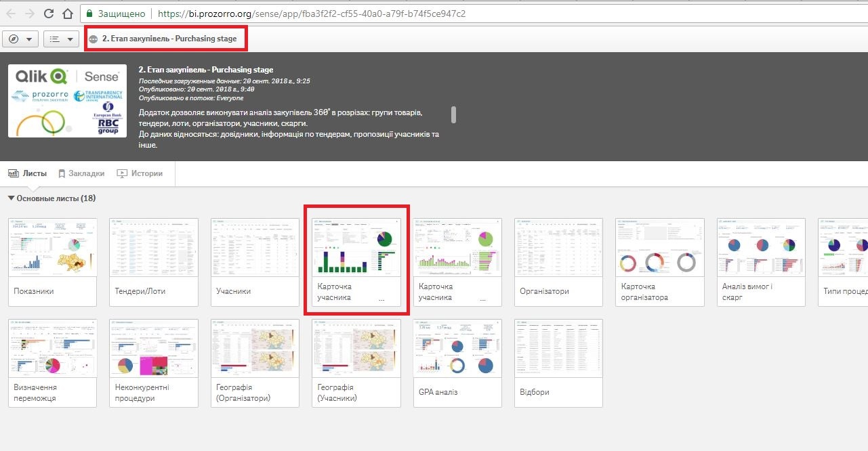Open the Неконкурентні процедури sheet
868x451 pixels.
pos(154,363)
